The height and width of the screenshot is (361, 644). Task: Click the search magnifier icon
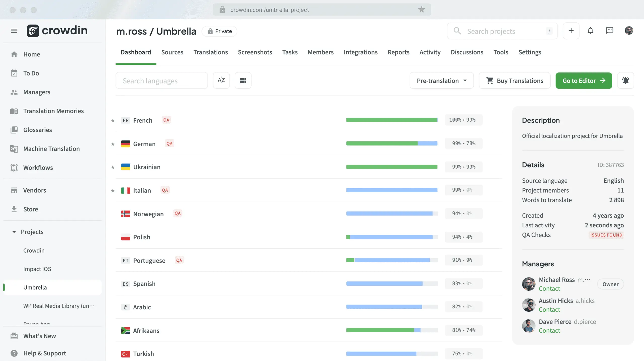pyautogui.click(x=457, y=31)
